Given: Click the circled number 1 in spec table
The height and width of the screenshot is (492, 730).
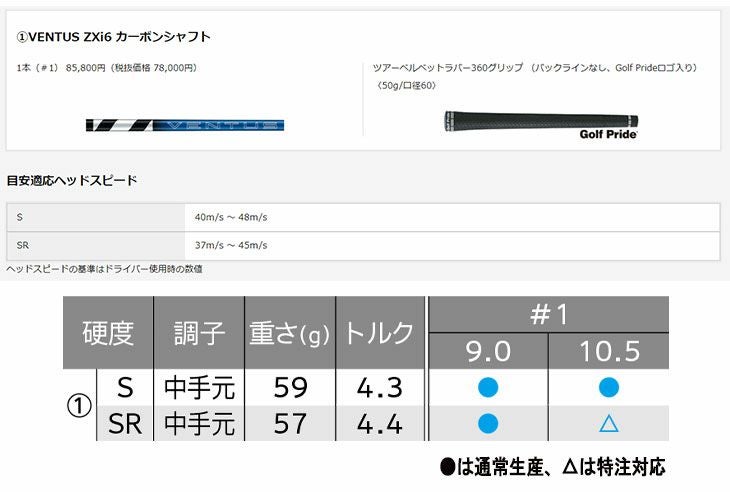Looking at the screenshot, I should click(78, 406).
